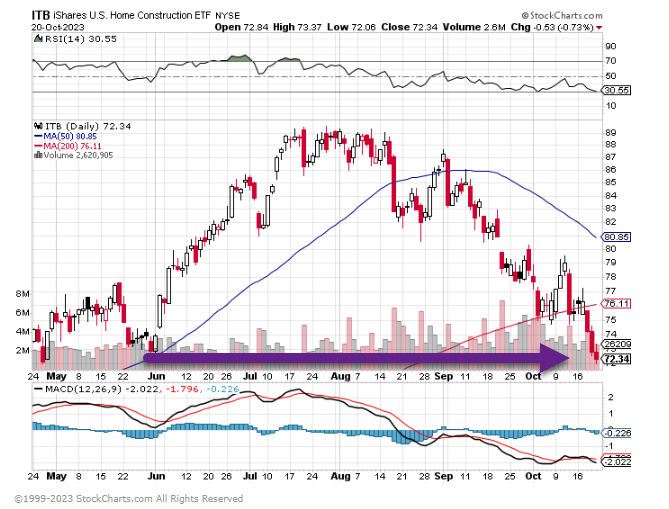The height and width of the screenshot is (509, 669).
Task: Click the 70 tick on RSI axis
Action: point(611,61)
